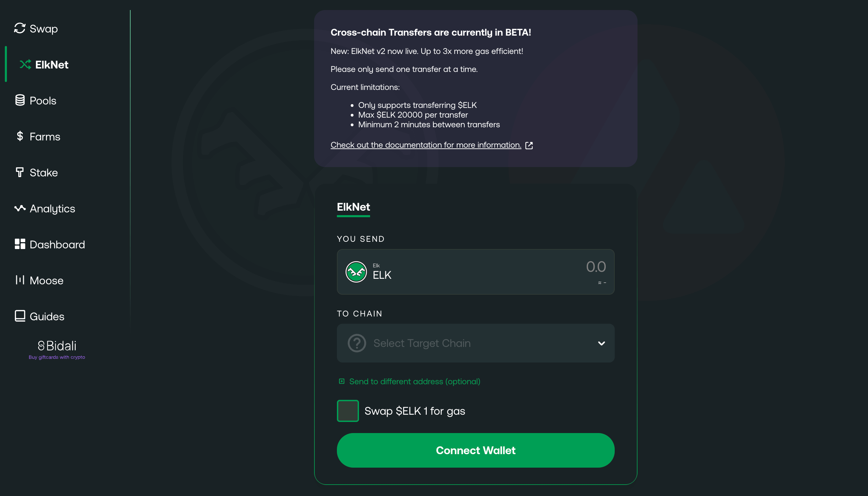
Task: Open the Dashboard menu item
Action: click(50, 245)
